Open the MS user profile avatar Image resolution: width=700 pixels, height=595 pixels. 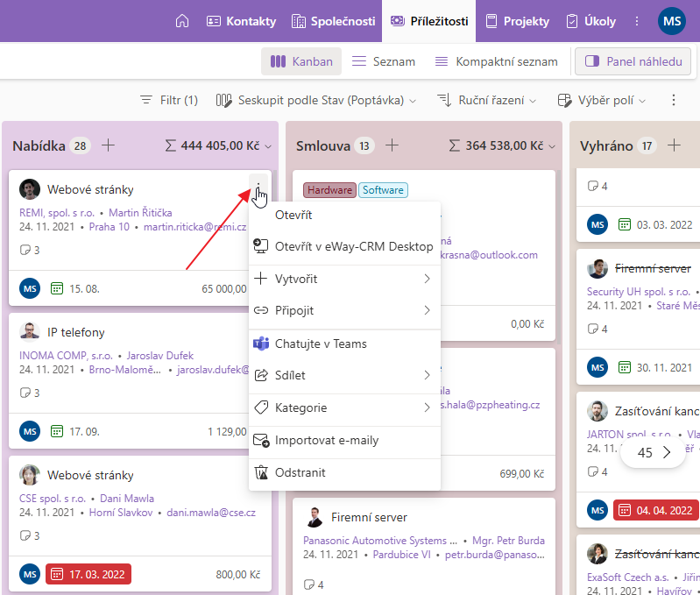click(671, 21)
